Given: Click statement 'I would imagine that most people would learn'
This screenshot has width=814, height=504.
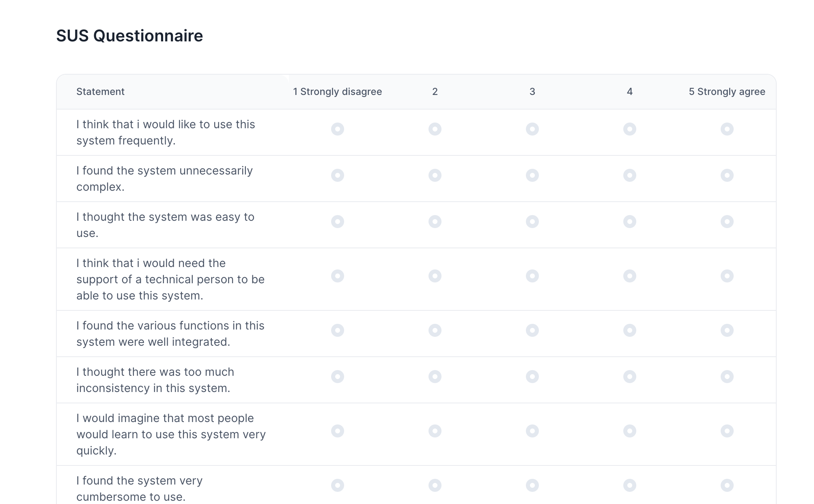Looking at the screenshot, I should point(171,434).
